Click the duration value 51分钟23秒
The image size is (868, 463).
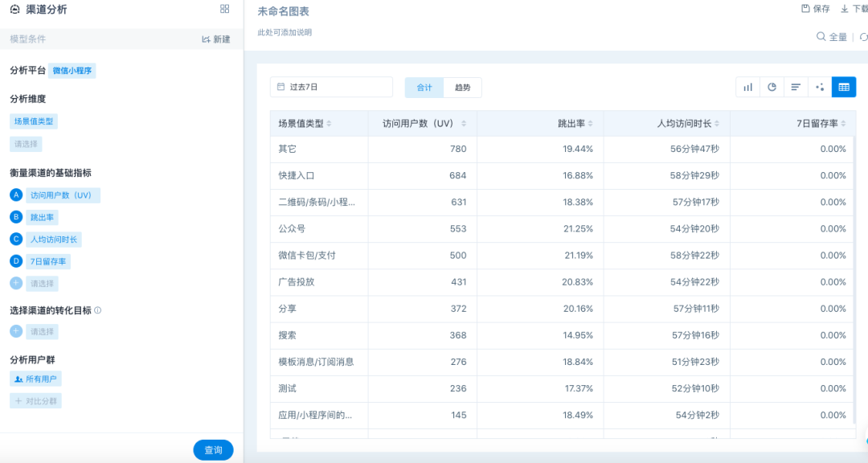click(x=695, y=362)
